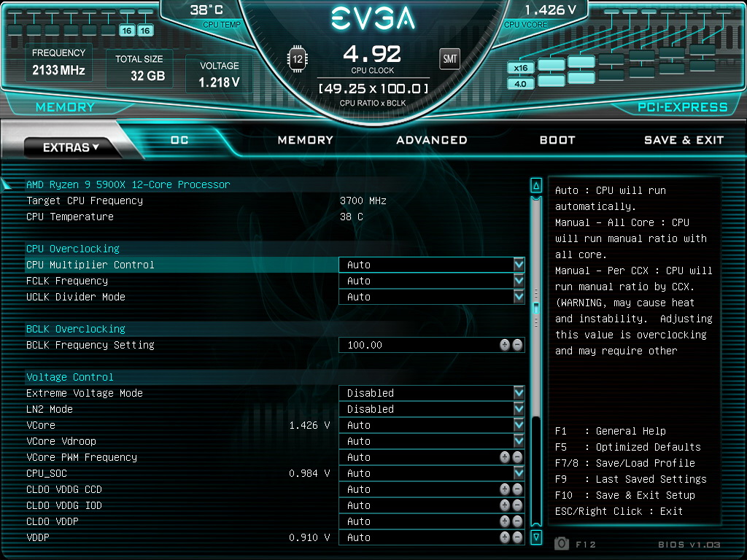Click the VCore 1.426 V reading
Viewport: 747px width, 560px height.
pos(309,425)
